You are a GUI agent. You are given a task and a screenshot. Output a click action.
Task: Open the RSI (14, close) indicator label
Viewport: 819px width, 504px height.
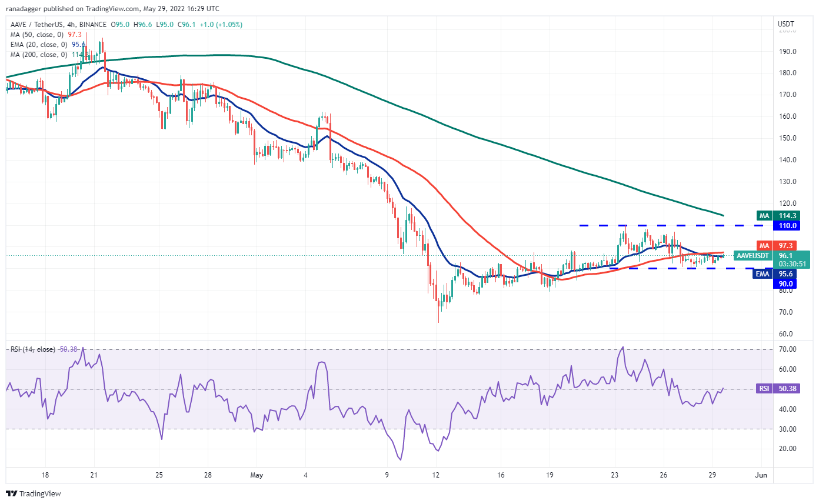32,349
